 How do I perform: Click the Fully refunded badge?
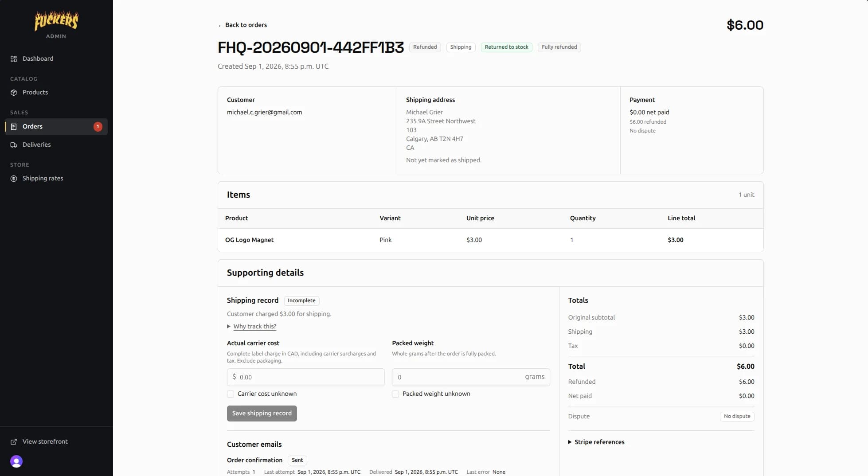tap(559, 47)
